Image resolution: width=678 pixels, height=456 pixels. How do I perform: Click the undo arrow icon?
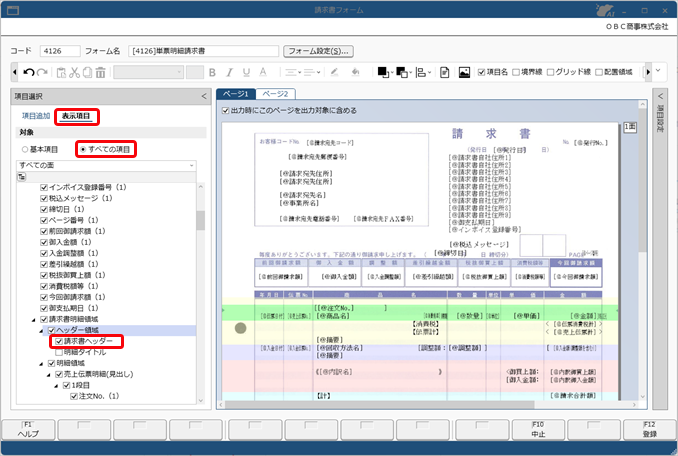(x=29, y=72)
